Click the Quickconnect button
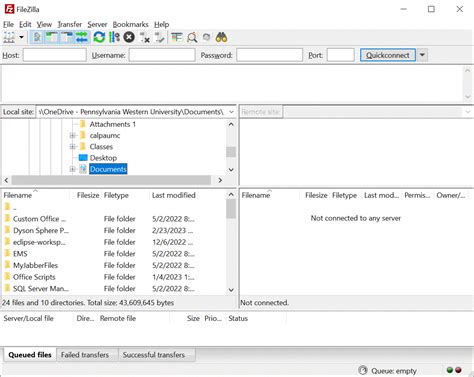 [388, 55]
